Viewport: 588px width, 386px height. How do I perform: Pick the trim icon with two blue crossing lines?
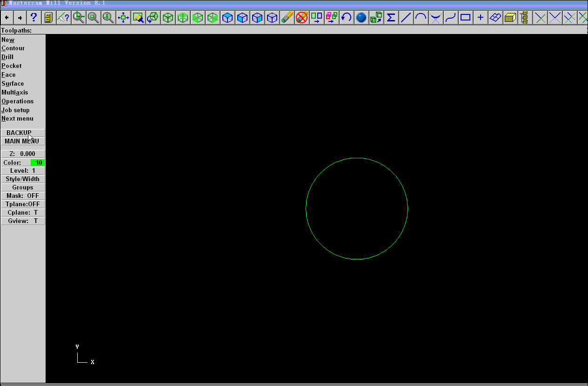[555, 18]
